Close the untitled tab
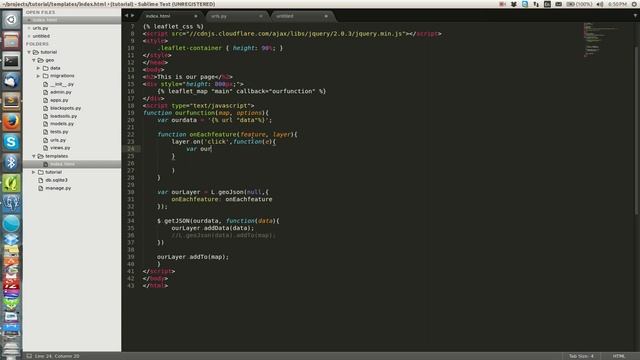 pyautogui.click(x=326, y=16)
